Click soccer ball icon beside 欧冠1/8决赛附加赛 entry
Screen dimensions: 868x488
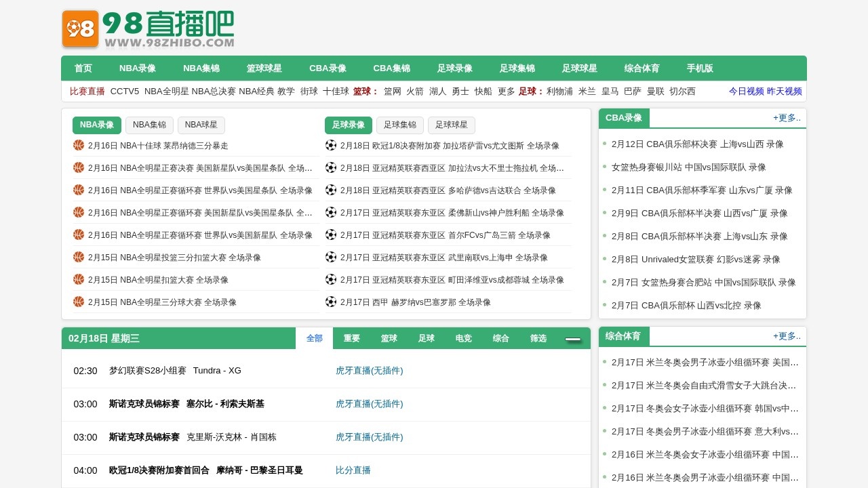coord(331,145)
